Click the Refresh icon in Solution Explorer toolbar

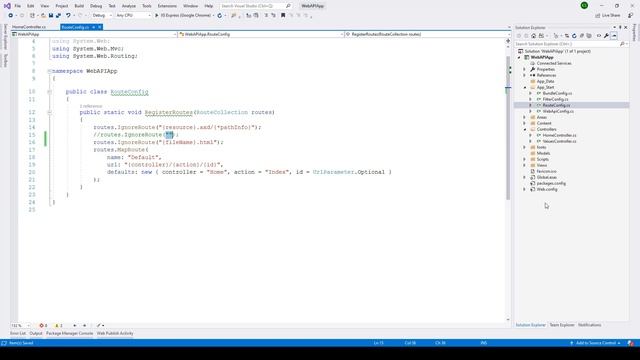point(574,36)
